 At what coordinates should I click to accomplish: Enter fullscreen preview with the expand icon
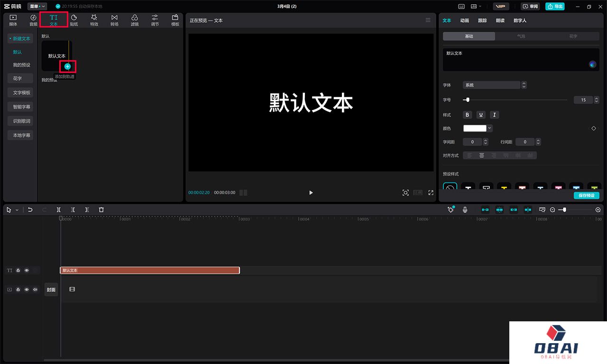(x=431, y=192)
